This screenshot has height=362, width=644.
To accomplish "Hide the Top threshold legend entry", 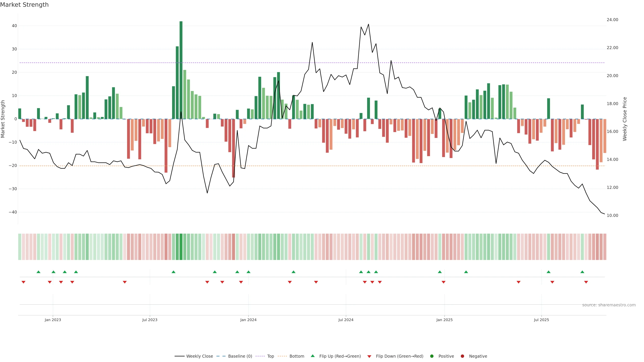I will [x=270, y=356].
